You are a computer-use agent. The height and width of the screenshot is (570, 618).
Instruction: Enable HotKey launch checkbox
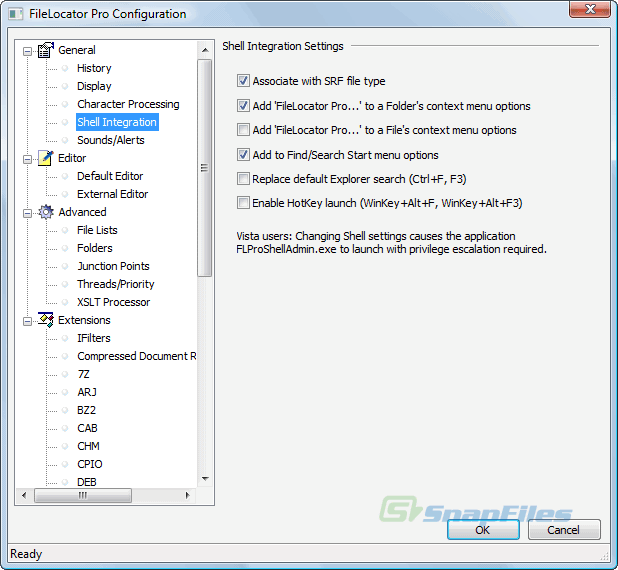[243, 203]
